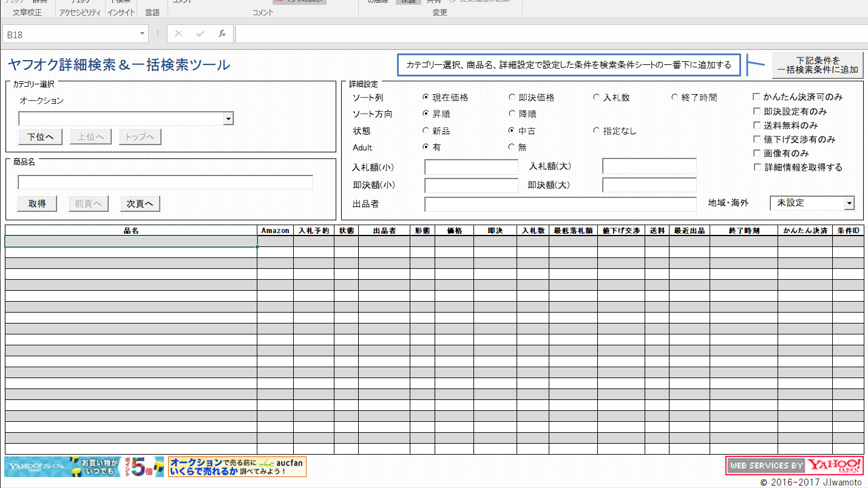Enable 即決設定有のみ checkbox
The height and width of the screenshot is (488, 868).
click(x=756, y=111)
